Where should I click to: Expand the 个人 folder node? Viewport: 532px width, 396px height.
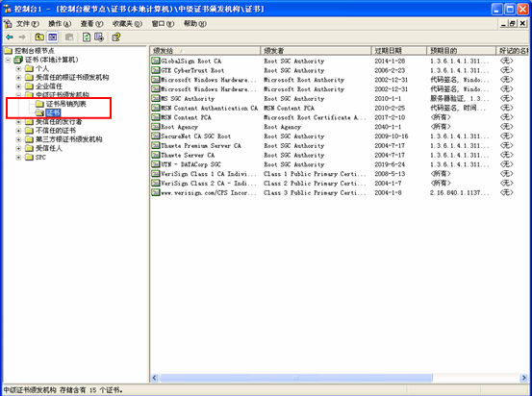pyautogui.click(x=18, y=68)
